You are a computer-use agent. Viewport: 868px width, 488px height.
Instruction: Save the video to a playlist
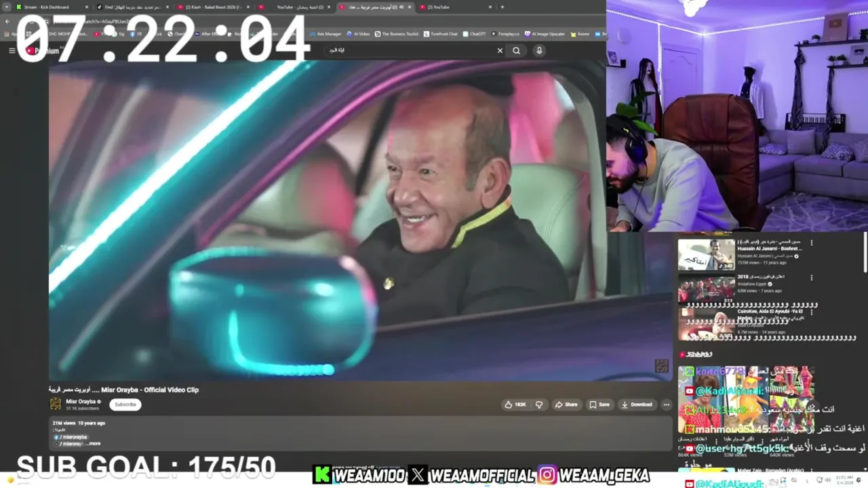[599, 405]
